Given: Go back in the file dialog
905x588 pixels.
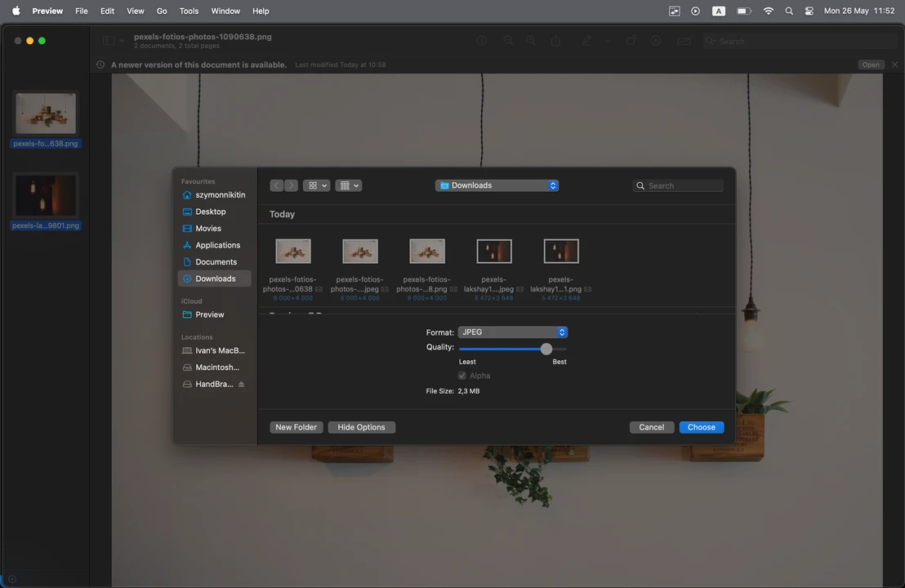Looking at the screenshot, I should pos(276,185).
